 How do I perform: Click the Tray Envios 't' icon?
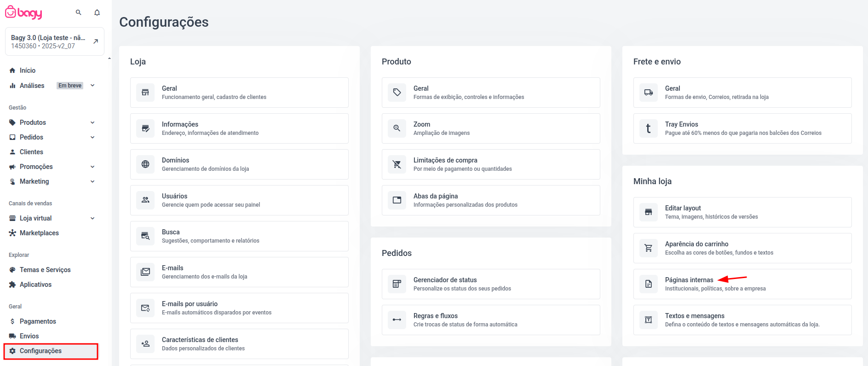[x=649, y=128]
